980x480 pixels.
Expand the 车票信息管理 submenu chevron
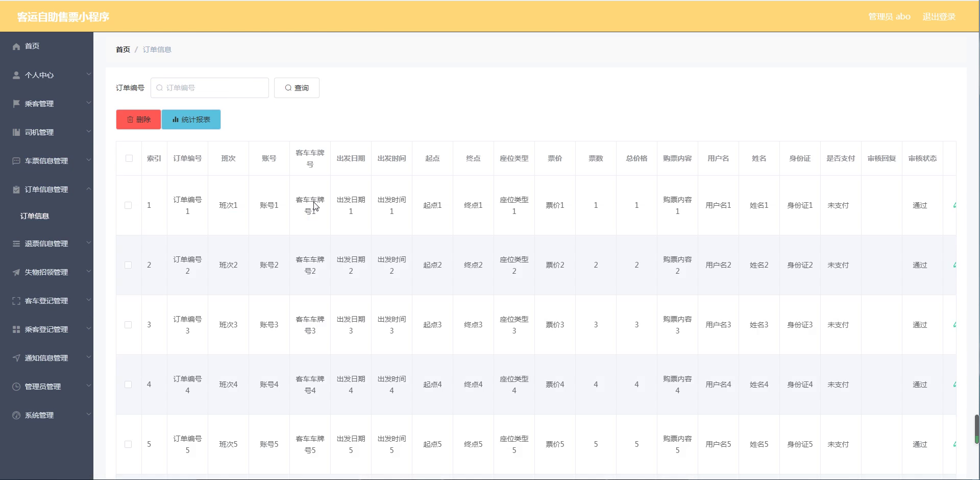88,160
